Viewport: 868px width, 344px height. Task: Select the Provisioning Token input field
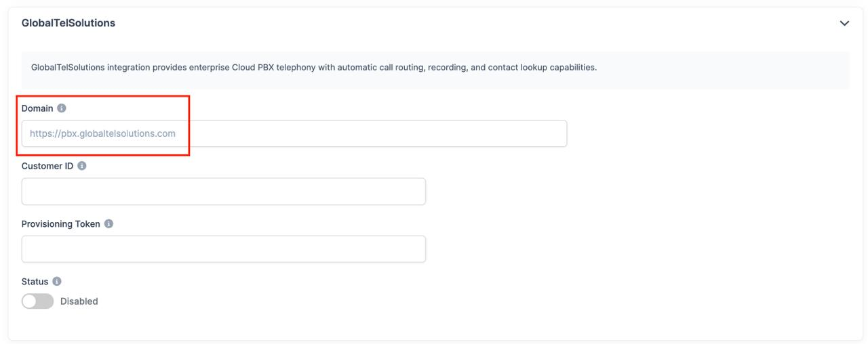click(224, 249)
